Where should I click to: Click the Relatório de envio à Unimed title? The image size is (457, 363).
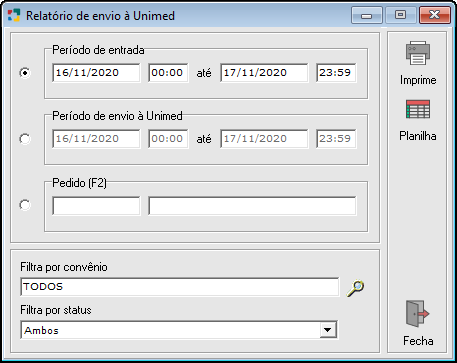[x=100, y=16]
